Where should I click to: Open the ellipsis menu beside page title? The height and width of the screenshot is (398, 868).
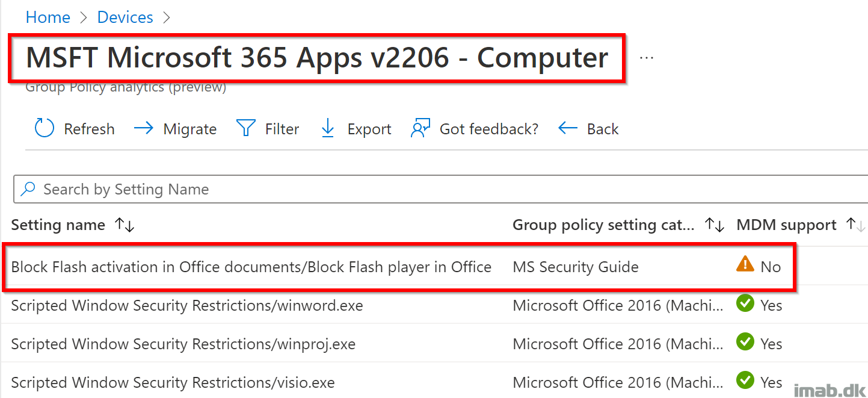[647, 58]
